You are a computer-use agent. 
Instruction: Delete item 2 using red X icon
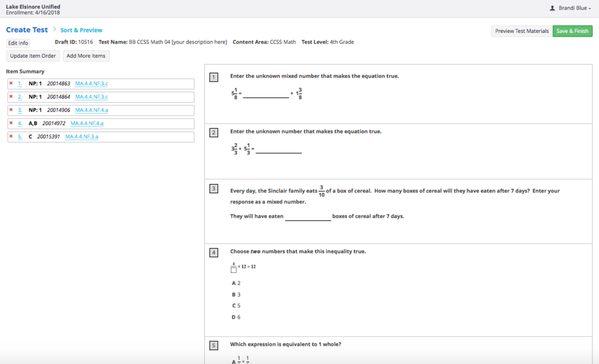coord(11,96)
